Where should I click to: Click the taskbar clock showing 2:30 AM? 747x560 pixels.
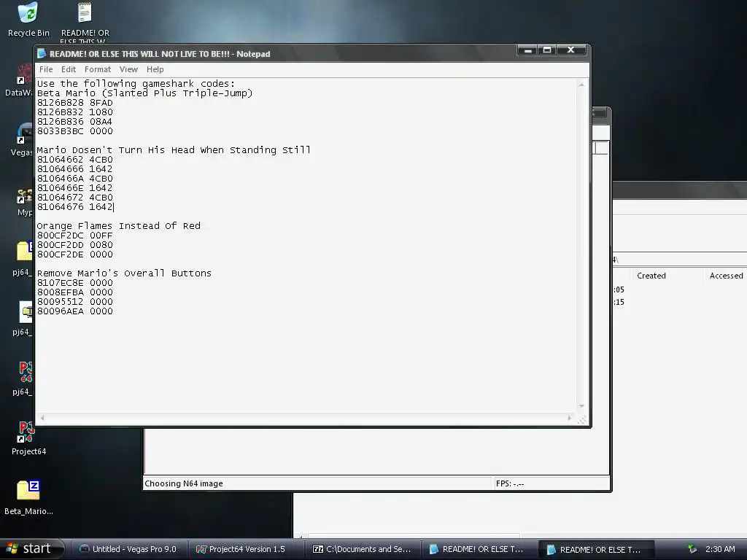pos(720,549)
